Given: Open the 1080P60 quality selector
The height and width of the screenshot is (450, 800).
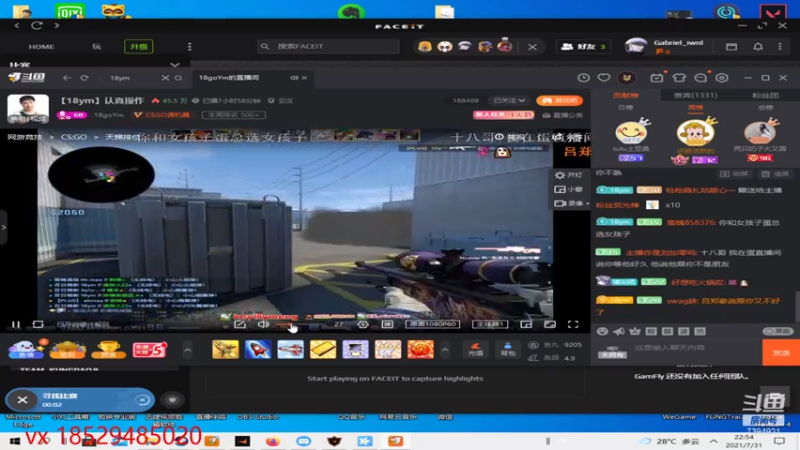Looking at the screenshot, I should tap(433, 324).
